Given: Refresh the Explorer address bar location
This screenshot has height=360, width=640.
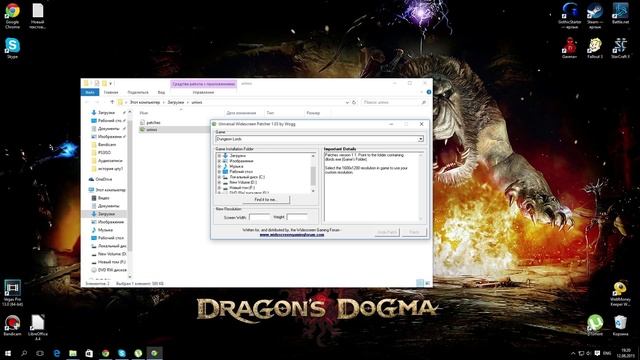Looking at the screenshot, I should pos(354,102).
